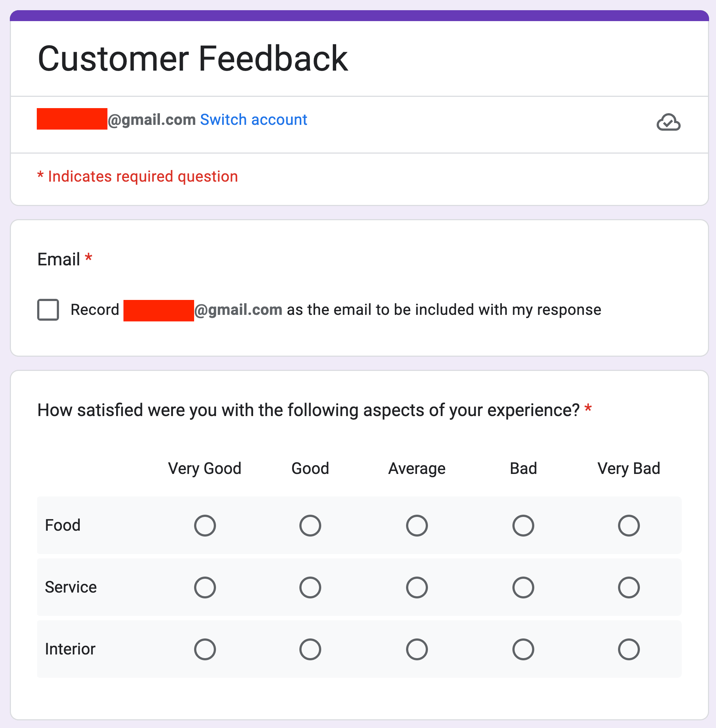Select Average rating for Interior
Screen dimensions: 716x728
(417, 649)
